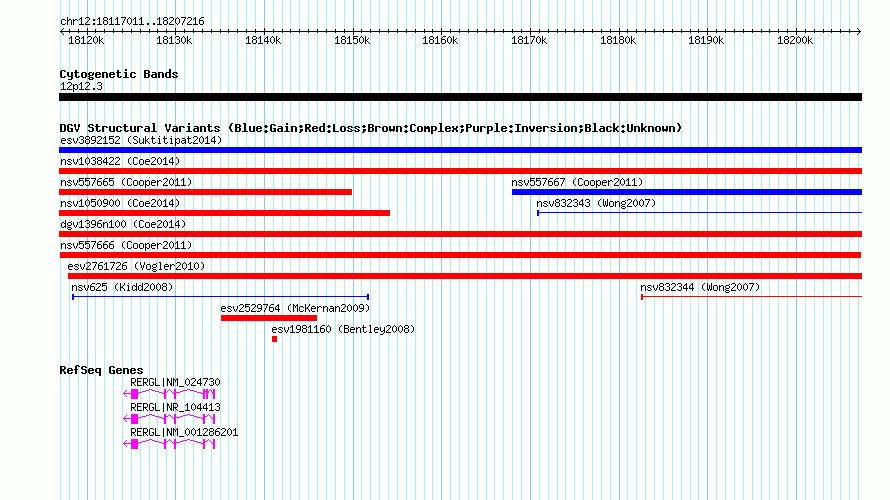Click the 18120k ruler label
Viewport: 890px width, 500px height.
(86, 40)
